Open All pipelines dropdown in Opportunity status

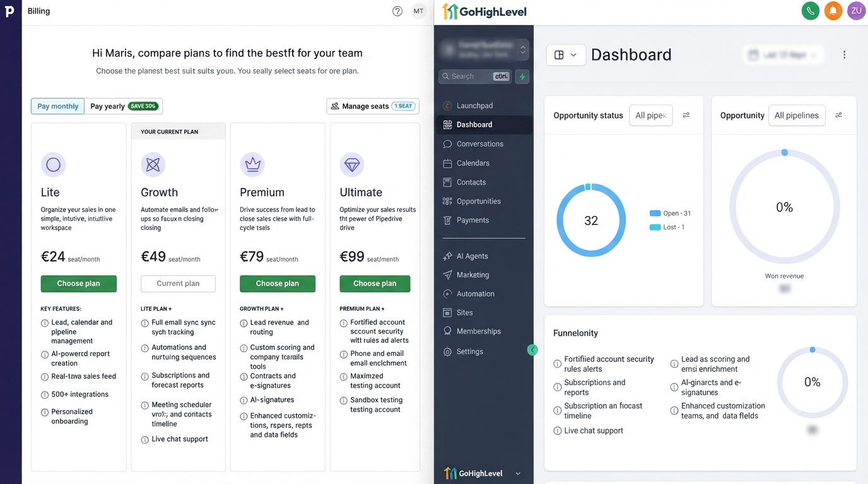tap(651, 115)
